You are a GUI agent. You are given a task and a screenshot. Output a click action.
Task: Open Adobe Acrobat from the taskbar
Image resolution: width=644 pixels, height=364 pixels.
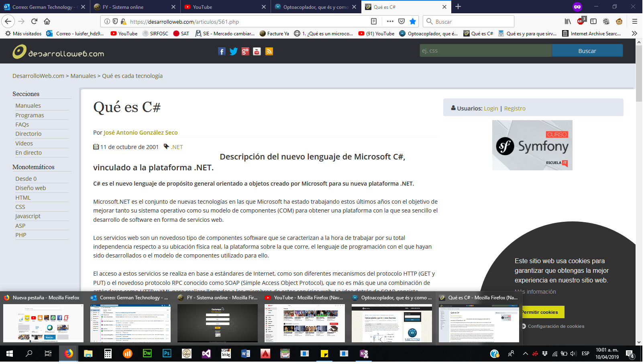pyautogui.click(x=265, y=354)
